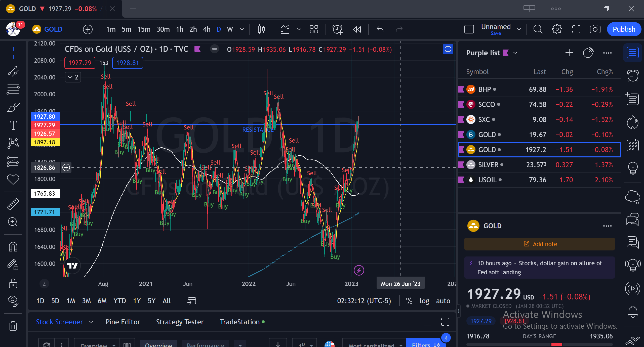Switch to the Pine Editor tab
The height and width of the screenshot is (347, 644).
123,322
